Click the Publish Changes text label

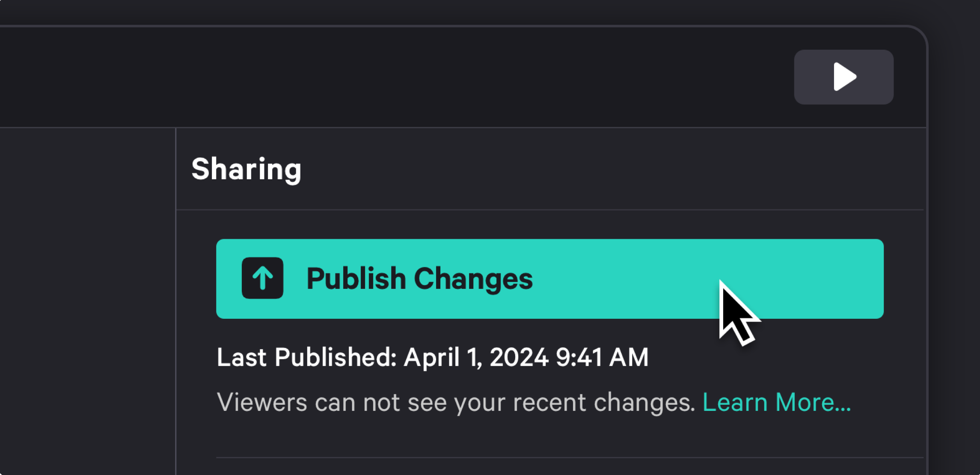click(x=419, y=279)
